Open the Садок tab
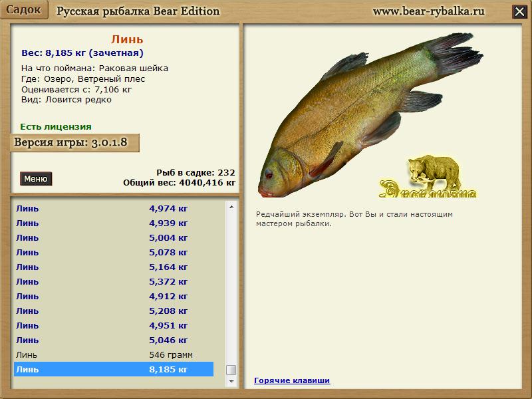Viewport: 532px width, 399px height. [x=25, y=11]
